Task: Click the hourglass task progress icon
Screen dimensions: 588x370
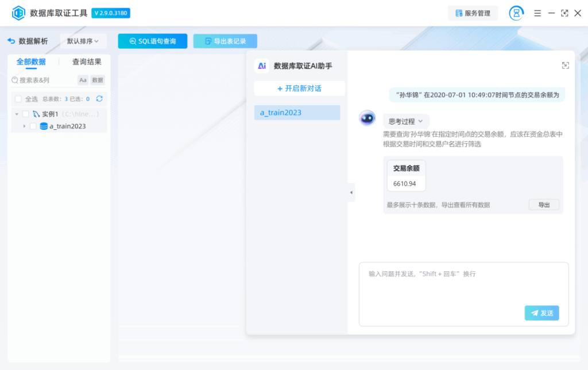Action: coord(516,13)
